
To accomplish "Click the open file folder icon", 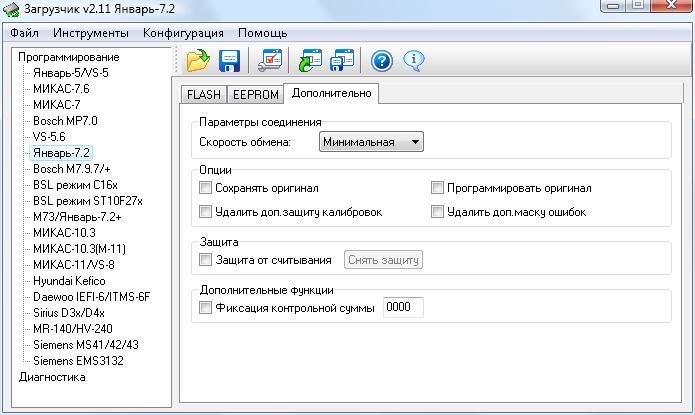I will point(198,60).
